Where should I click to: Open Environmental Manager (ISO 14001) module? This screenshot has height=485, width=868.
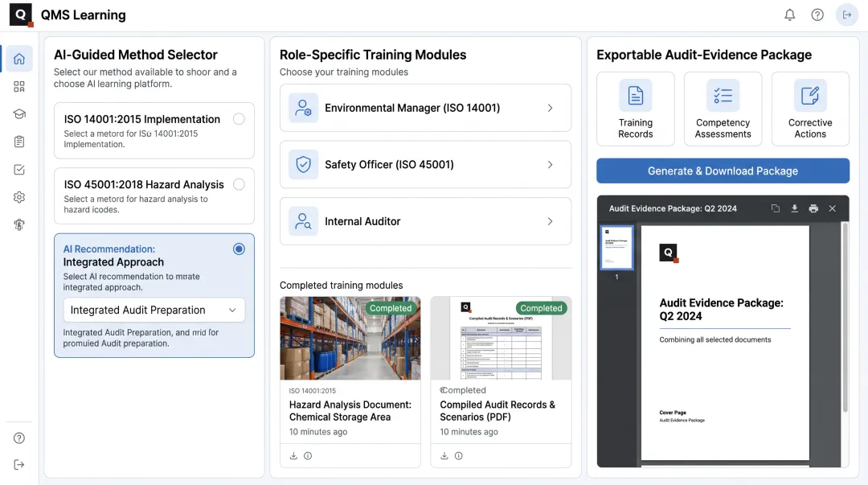(x=425, y=108)
